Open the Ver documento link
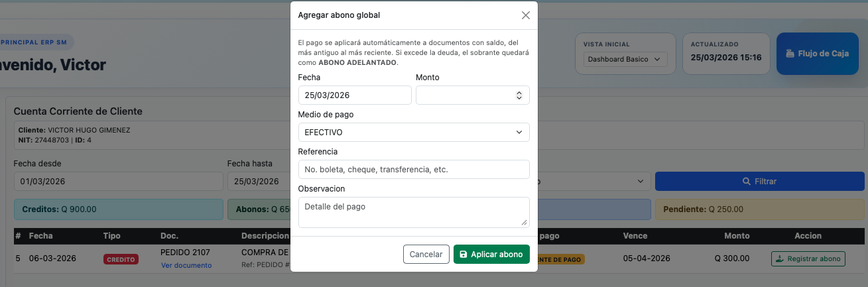This screenshot has width=868, height=287. point(186,265)
